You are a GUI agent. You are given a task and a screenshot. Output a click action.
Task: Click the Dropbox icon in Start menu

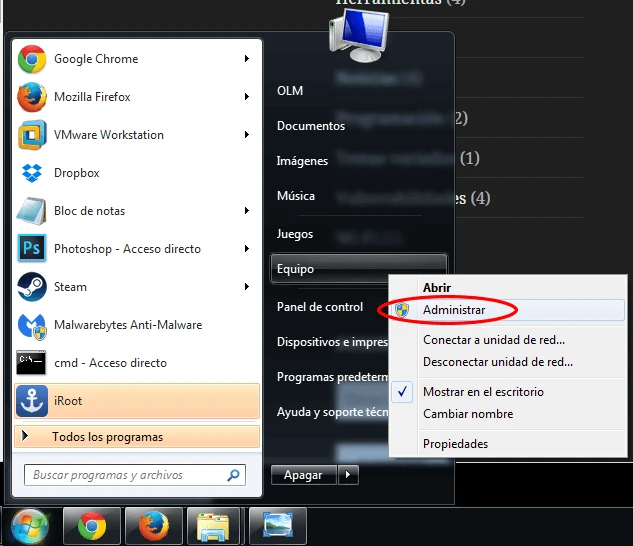[31, 173]
